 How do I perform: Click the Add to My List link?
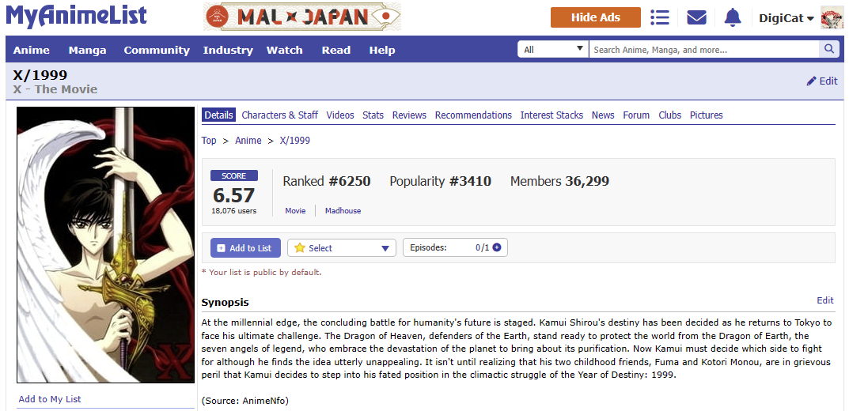coord(50,399)
